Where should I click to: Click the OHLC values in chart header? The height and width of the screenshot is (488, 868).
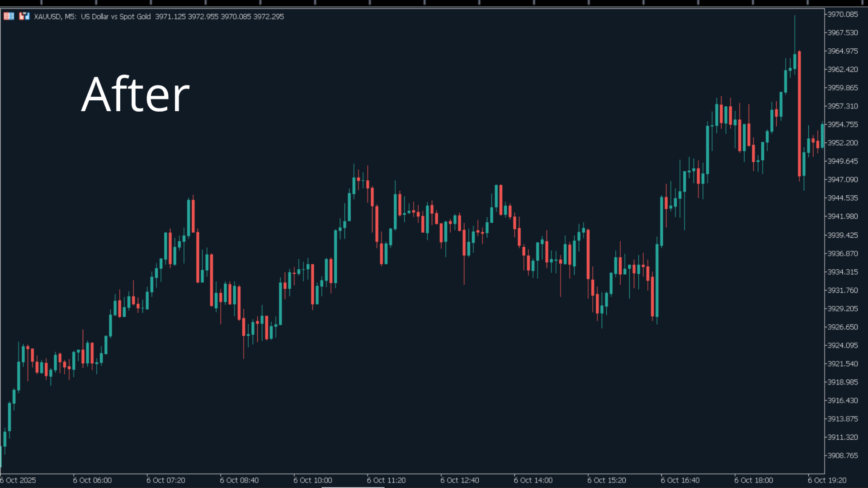point(219,17)
